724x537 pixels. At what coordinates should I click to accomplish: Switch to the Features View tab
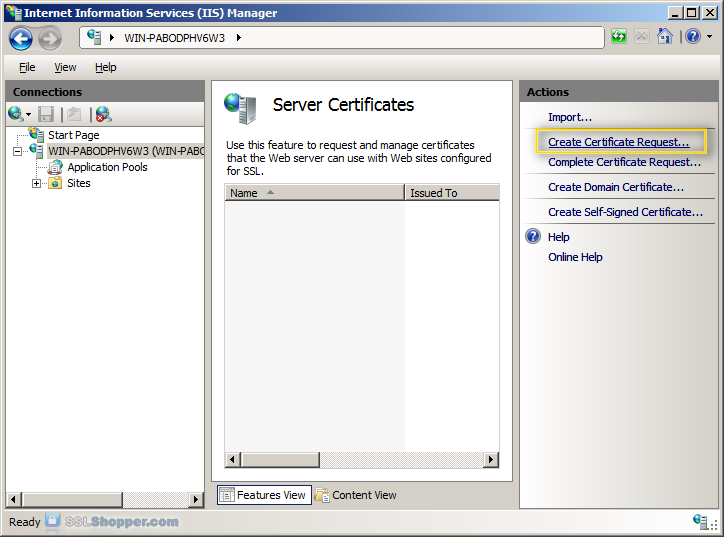[264, 495]
